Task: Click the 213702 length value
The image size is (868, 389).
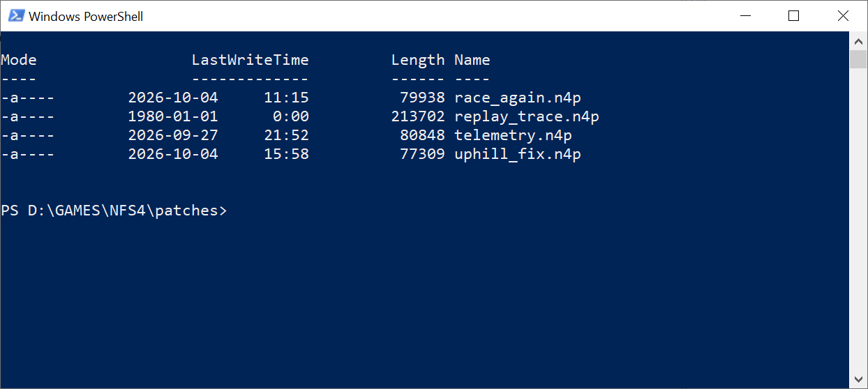Action: pos(418,116)
